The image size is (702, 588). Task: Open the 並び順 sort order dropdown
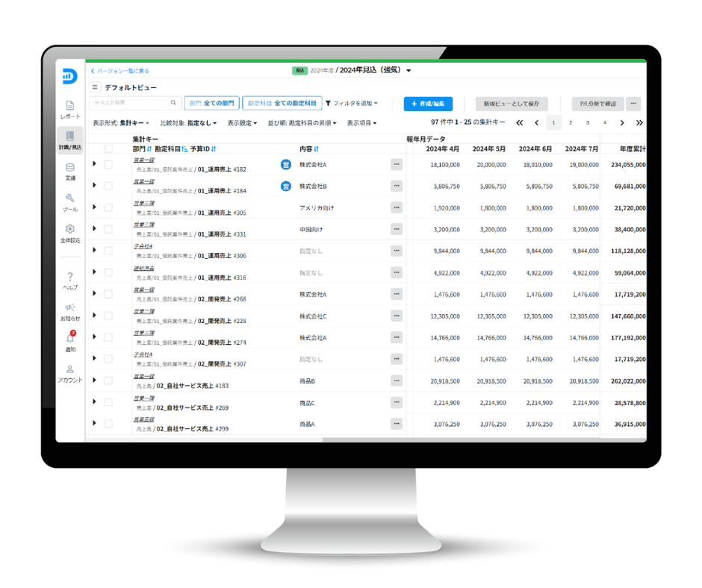(x=302, y=123)
